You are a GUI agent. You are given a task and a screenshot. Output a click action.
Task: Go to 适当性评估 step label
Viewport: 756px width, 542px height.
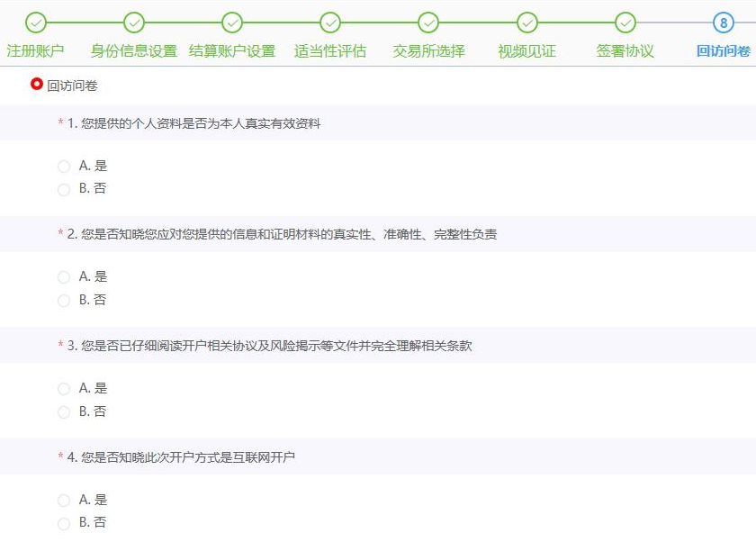pyautogui.click(x=330, y=50)
